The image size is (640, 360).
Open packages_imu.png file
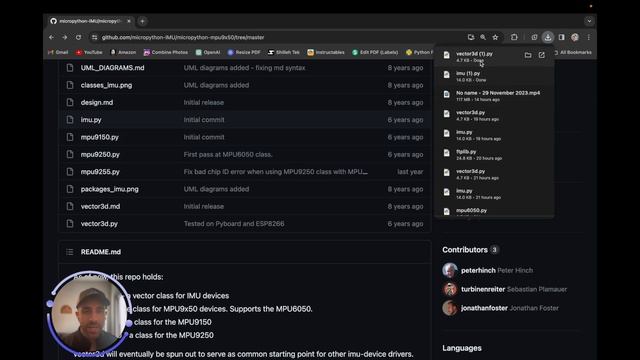coord(109,189)
